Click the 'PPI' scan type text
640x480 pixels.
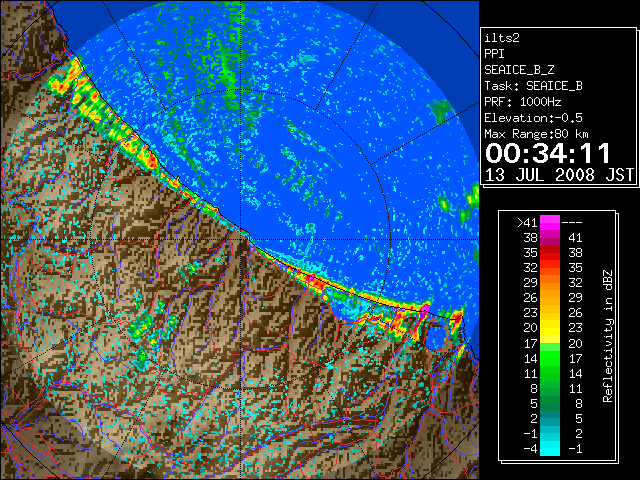pos(494,54)
